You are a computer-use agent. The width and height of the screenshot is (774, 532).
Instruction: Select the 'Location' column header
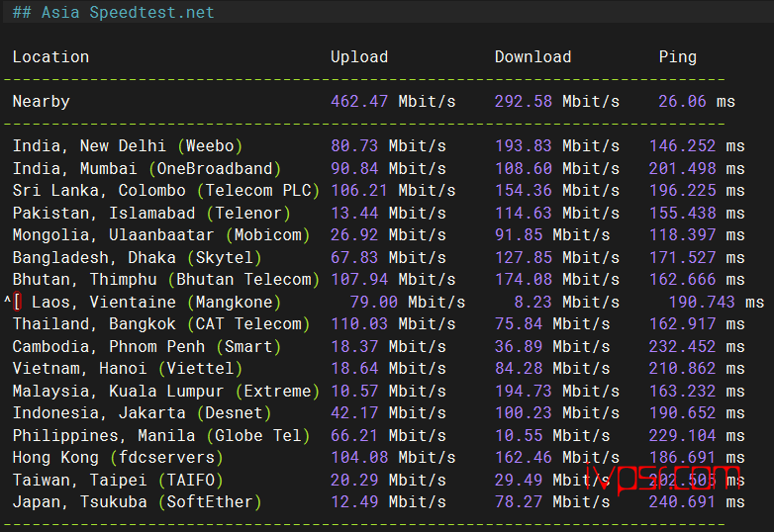point(50,56)
